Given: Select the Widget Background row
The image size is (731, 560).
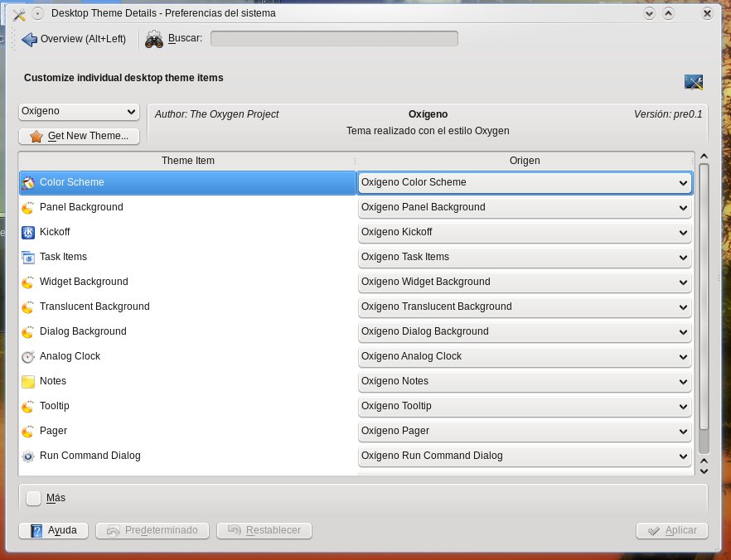Looking at the screenshot, I should (187, 282).
